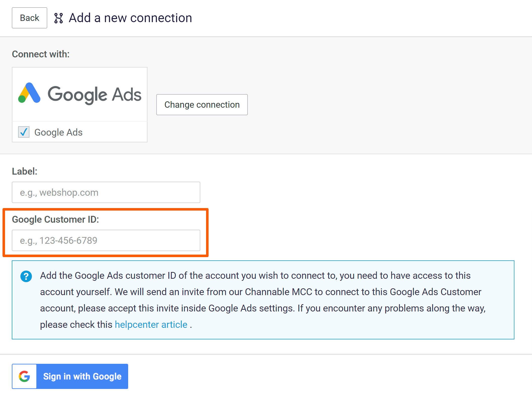This screenshot has width=532, height=398.
Task: Open the helpcenter article link
Action: (151, 325)
